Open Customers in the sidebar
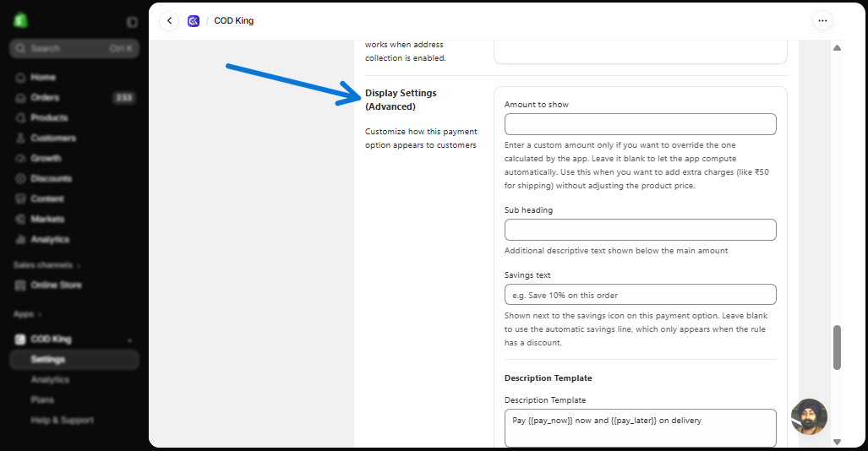868x451 pixels. pos(53,139)
